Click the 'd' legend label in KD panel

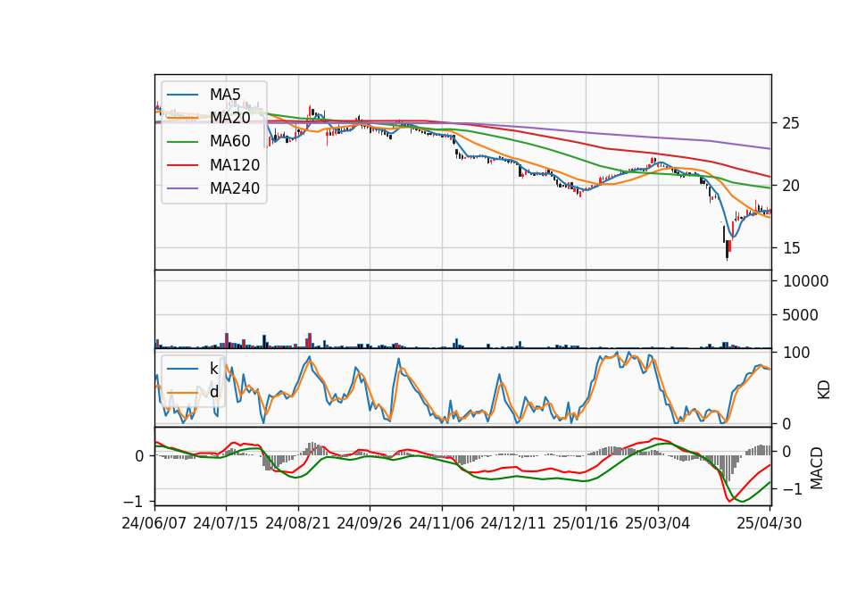[213, 392]
